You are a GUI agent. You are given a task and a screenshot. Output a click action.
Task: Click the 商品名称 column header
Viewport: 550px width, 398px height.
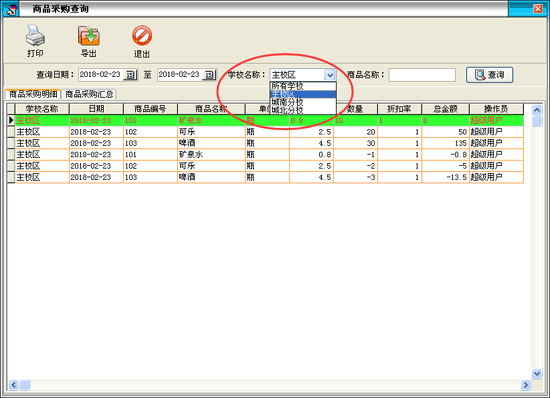211,109
